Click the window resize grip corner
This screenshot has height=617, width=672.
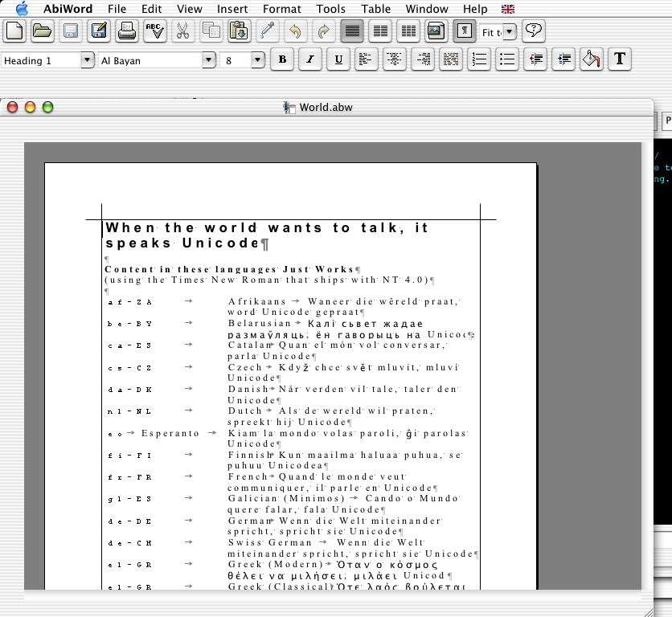(x=649, y=612)
